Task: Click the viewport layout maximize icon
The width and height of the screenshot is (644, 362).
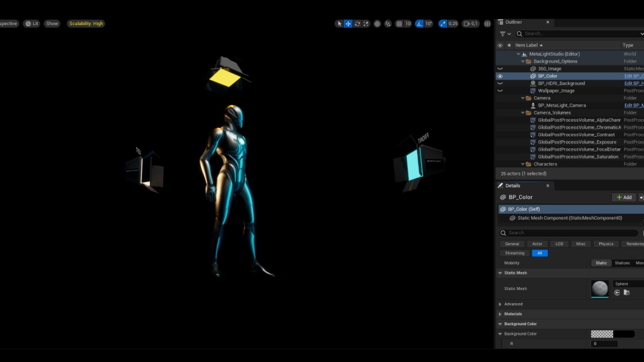Action: pos(487,24)
